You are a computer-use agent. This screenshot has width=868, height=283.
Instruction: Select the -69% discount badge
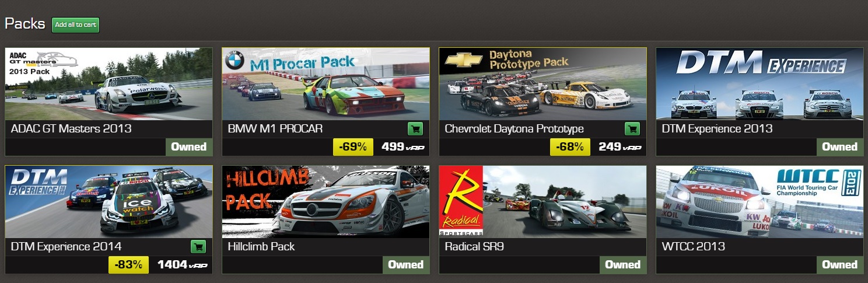pyautogui.click(x=353, y=147)
